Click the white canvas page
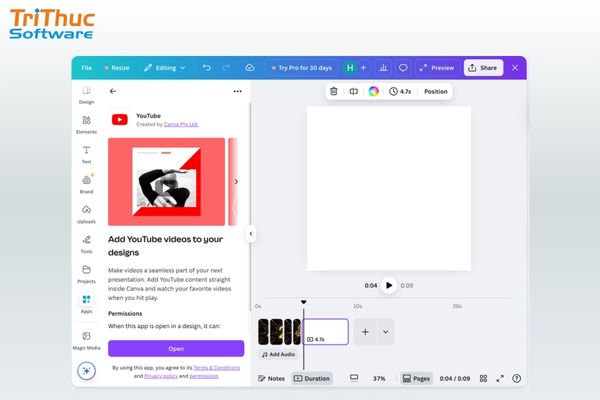Image resolution: width=600 pixels, height=400 pixels. click(389, 188)
